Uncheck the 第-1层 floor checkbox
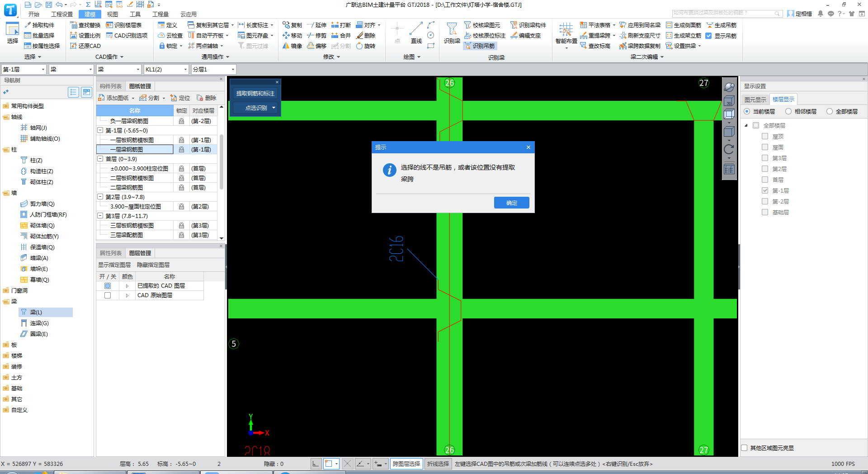The image size is (868, 474). click(765, 190)
